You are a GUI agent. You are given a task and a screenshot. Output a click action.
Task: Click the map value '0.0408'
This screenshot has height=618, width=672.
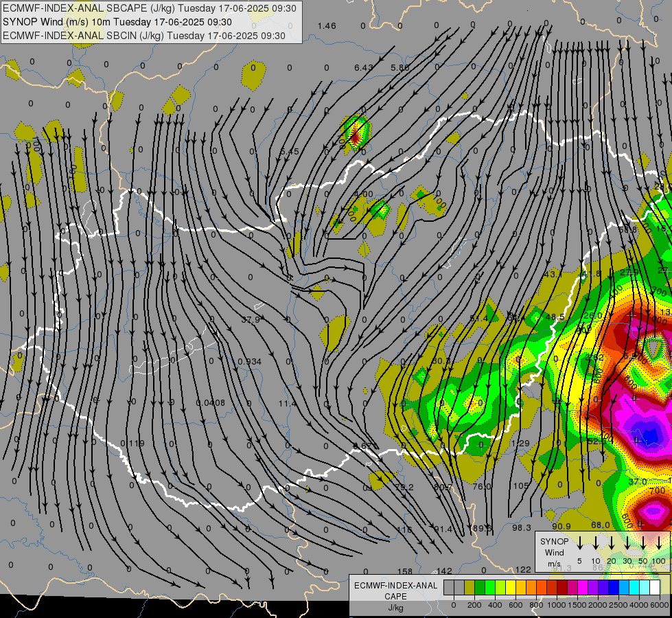coord(211,402)
